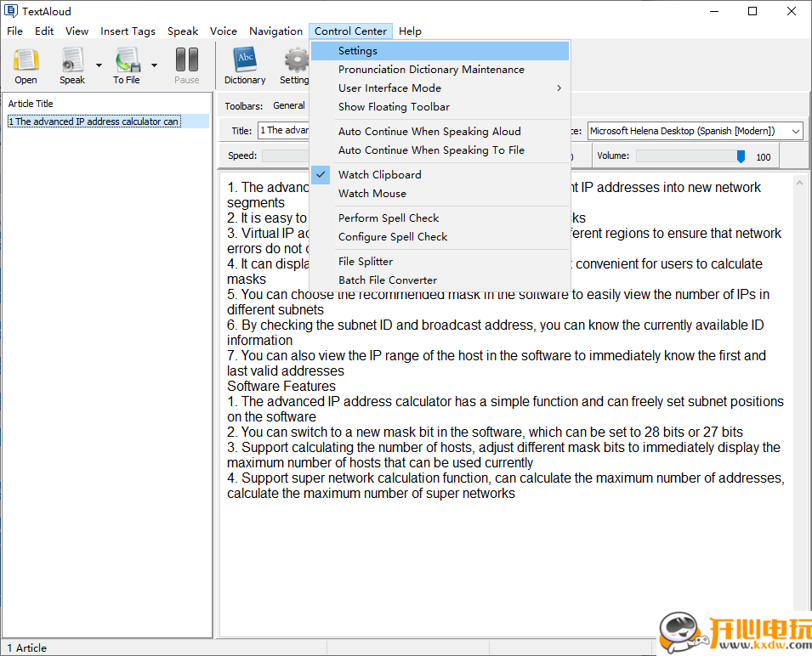Click the Settings gear toolbar icon
The width and height of the screenshot is (812, 656).
click(x=295, y=65)
